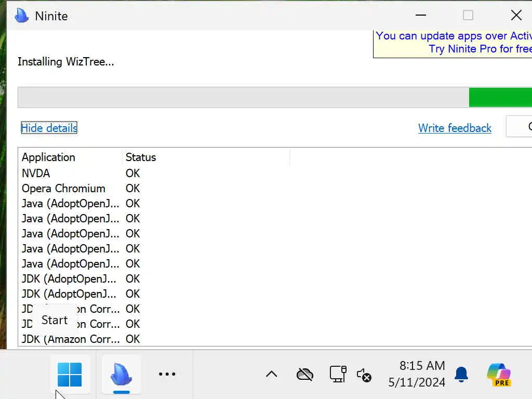The image size is (532, 399).
Task: Click the OK status for Opera Chromium
Action: pyautogui.click(x=132, y=189)
